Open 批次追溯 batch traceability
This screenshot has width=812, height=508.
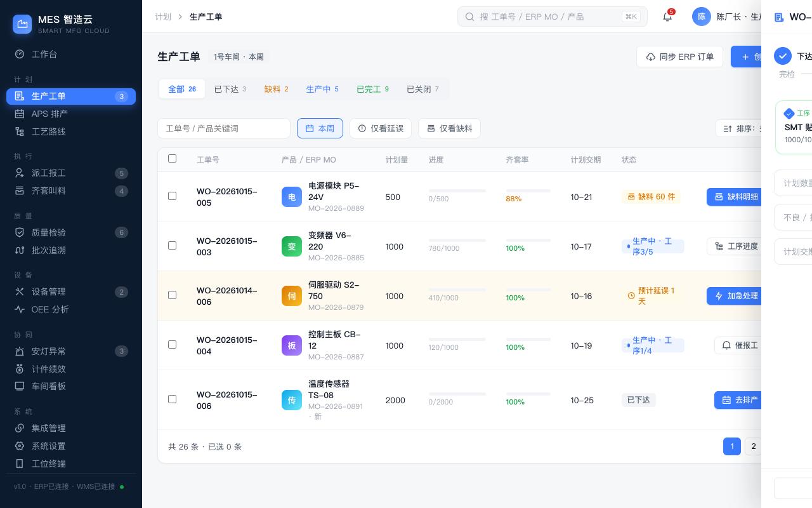click(71, 250)
